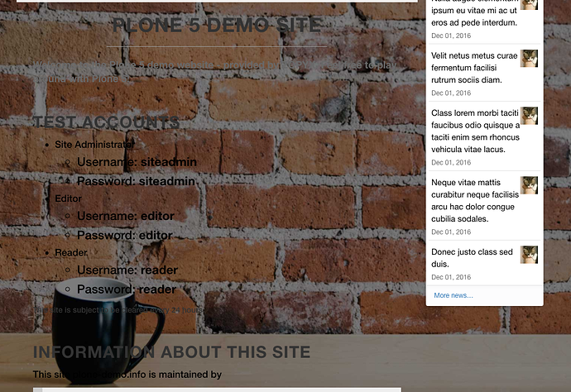This screenshot has height=392, width=571.
Task: Open the news item "Donec justo class sed duis"
Action: 472,258
